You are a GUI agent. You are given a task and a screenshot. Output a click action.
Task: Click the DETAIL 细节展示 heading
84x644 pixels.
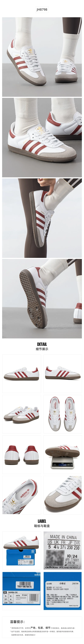coord(42,346)
